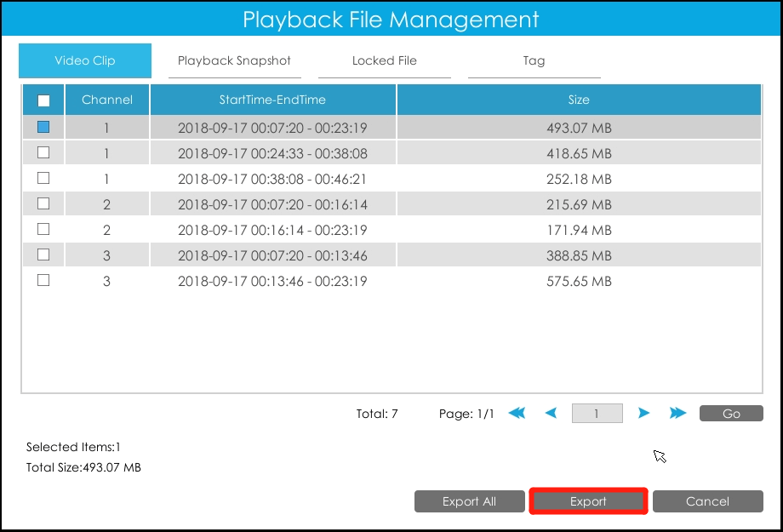Viewport: 783px width, 532px height.
Task: Jump to the first page using double-arrow icon
Action: [517, 413]
